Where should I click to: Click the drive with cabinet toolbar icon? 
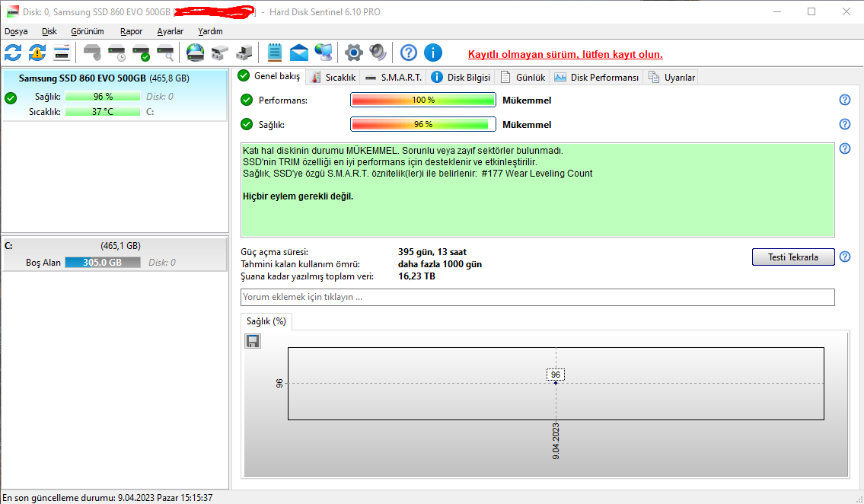pos(220,53)
